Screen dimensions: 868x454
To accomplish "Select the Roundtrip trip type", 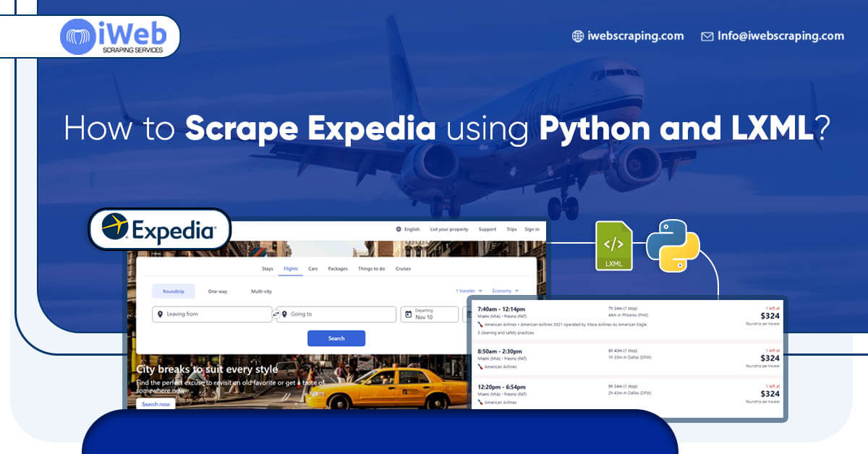I will pos(174,291).
